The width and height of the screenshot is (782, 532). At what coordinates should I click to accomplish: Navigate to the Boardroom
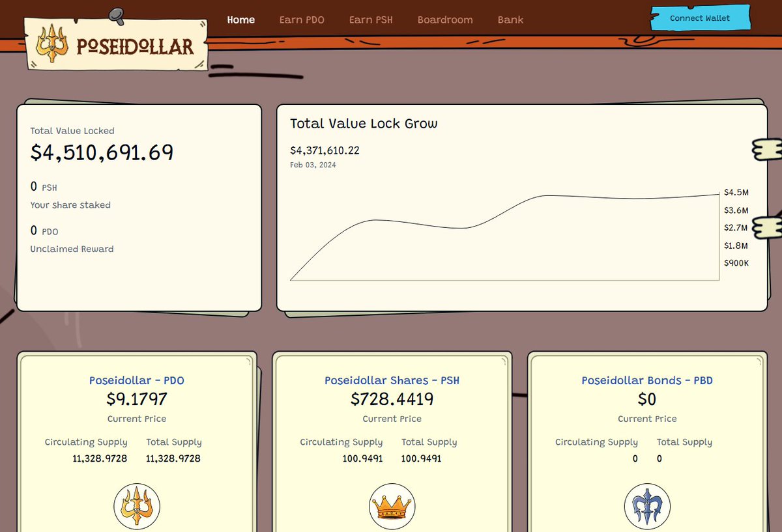pyautogui.click(x=445, y=20)
